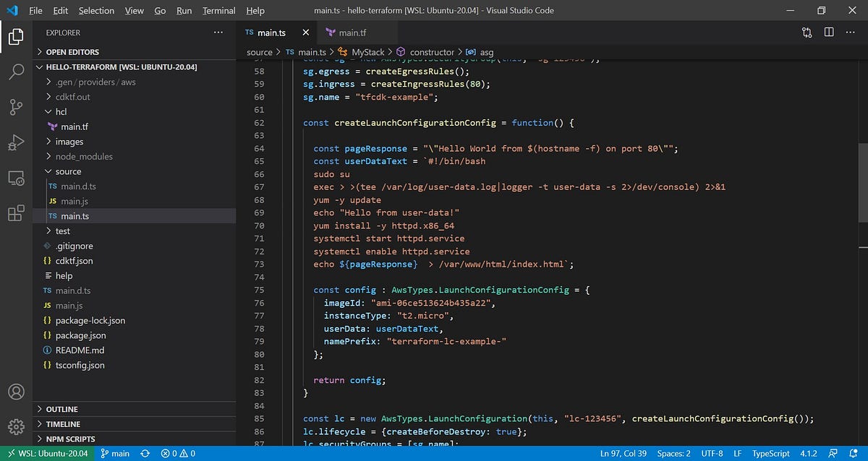Change indentation via Spaces: 2
868x461 pixels.
tap(673, 453)
